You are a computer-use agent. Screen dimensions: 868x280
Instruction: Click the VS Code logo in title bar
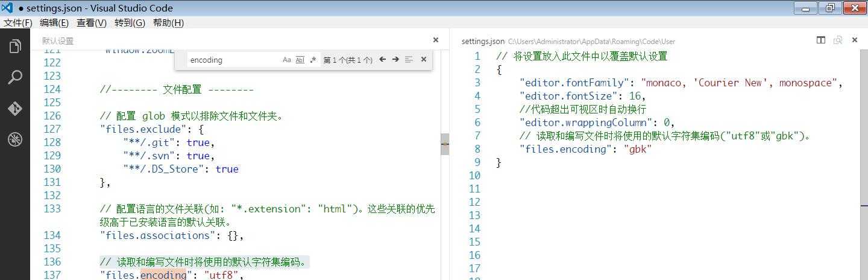pyautogui.click(x=8, y=8)
